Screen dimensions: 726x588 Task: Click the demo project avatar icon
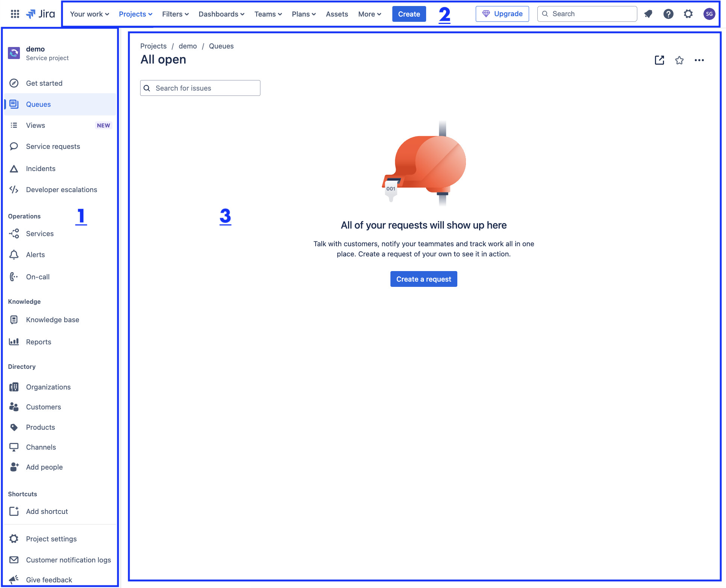[14, 53]
